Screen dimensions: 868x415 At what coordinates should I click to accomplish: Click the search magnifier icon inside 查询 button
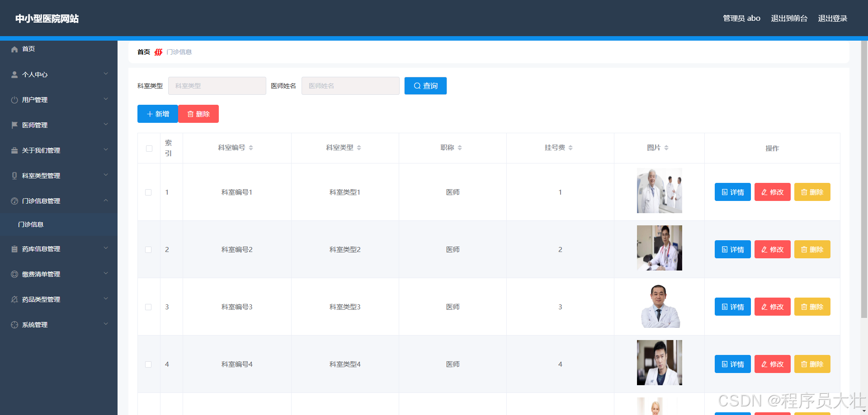pos(417,85)
